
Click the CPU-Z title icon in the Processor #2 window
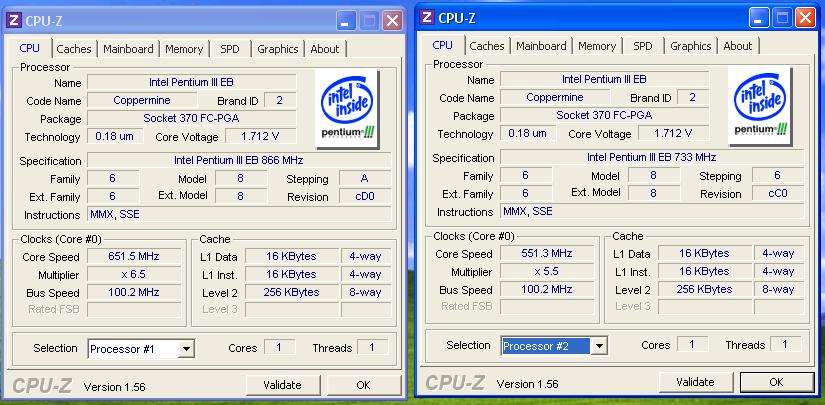[427, 16]
